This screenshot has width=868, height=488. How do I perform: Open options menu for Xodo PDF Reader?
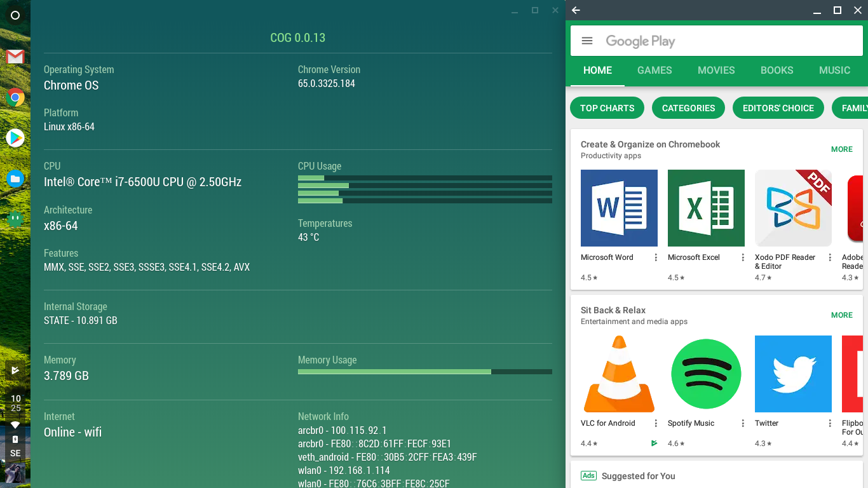coord(830,257)
